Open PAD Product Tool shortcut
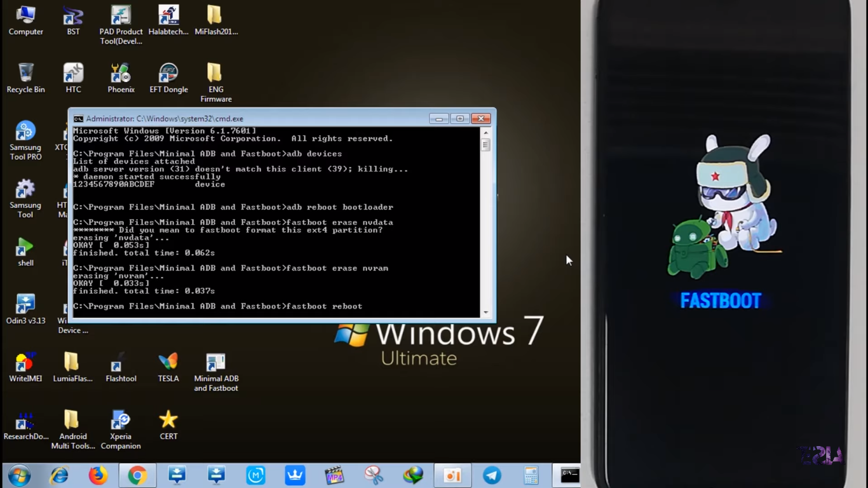The width and height of the screenshot is (868, 488). [121, 25]
